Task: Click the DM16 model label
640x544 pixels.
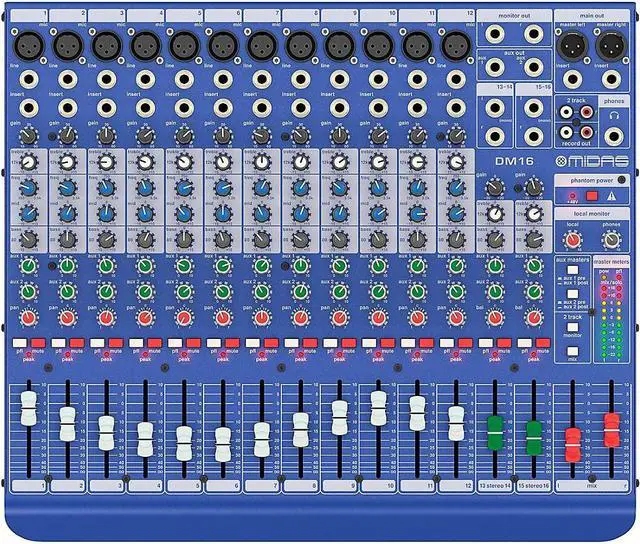Action: [514, 161]
